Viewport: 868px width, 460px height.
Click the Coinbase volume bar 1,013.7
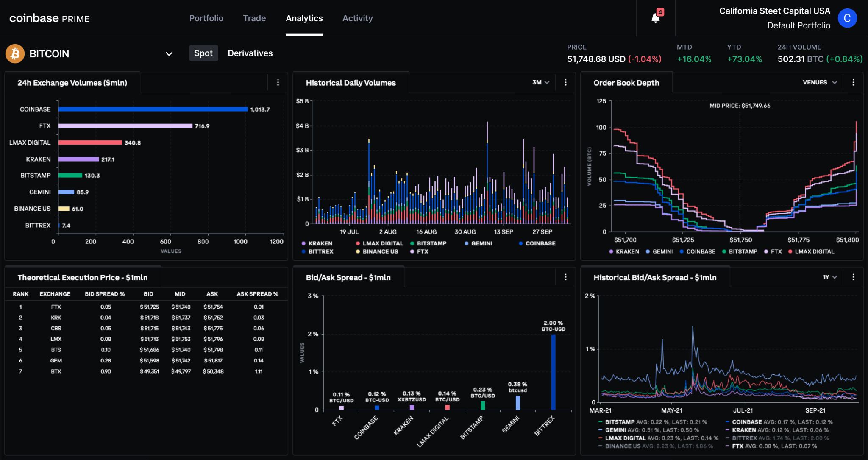coord(153,109)
